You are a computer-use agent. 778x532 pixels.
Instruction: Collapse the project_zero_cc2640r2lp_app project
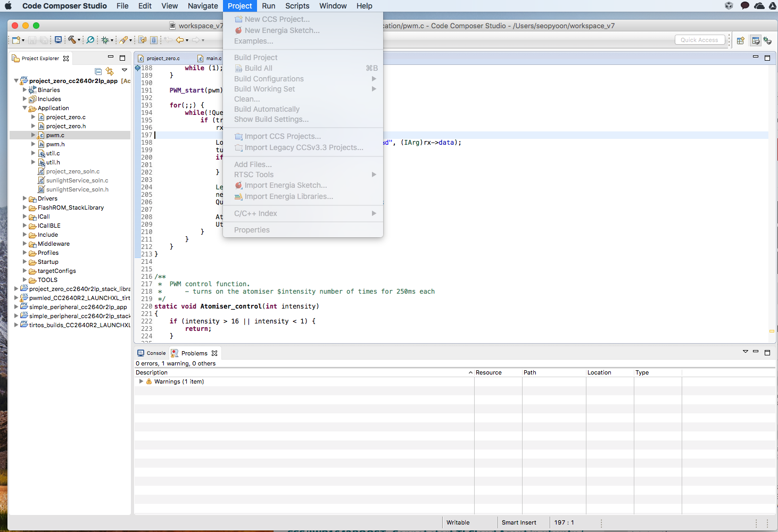[16, 81]
